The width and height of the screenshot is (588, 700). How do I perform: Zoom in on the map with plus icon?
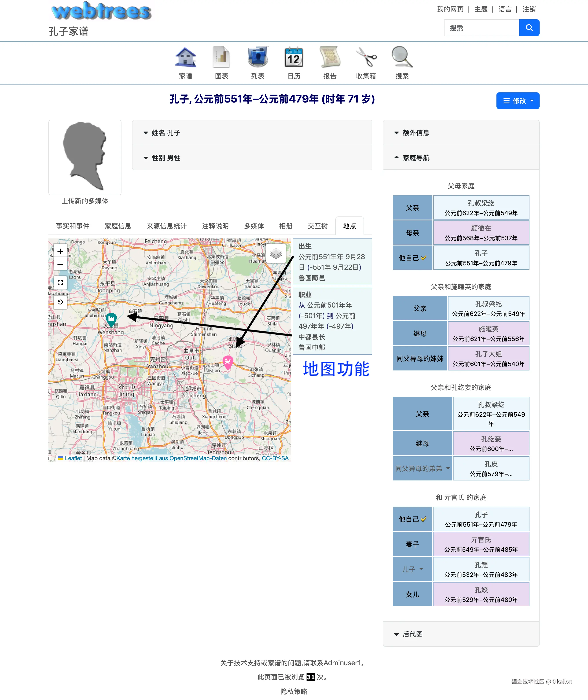click(x=60, y=251)
